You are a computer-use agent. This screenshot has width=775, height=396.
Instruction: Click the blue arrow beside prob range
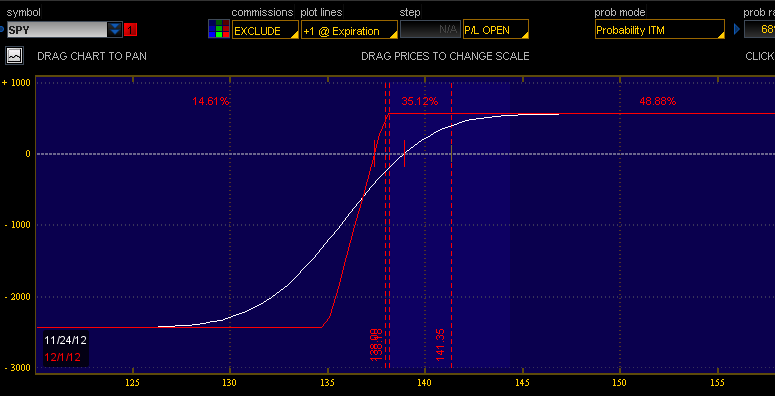(737, 30)
